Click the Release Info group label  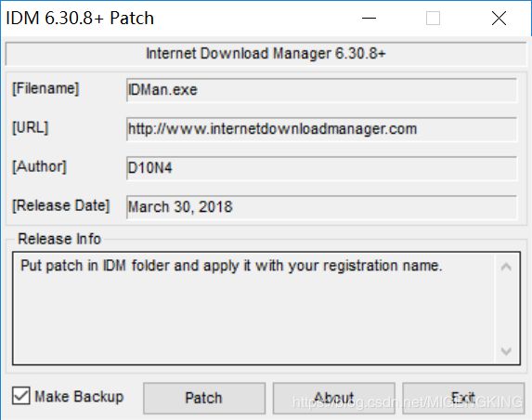[x=59, y=239]
